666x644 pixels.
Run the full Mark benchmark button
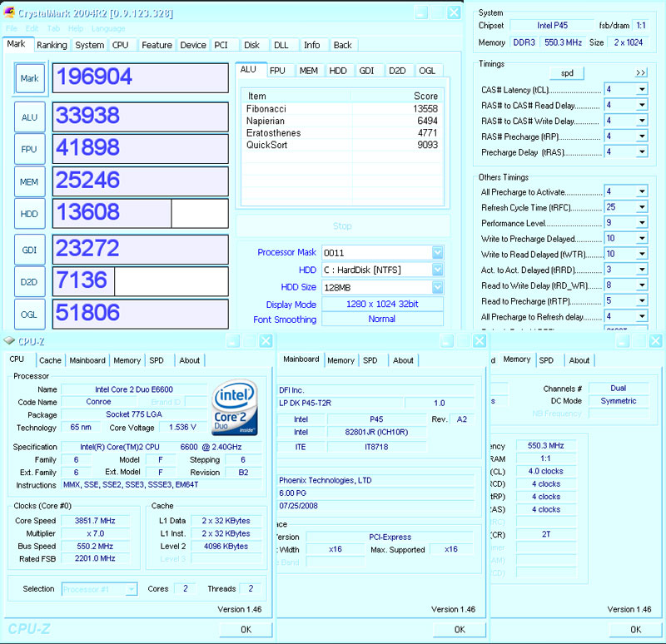pos(29,78)
